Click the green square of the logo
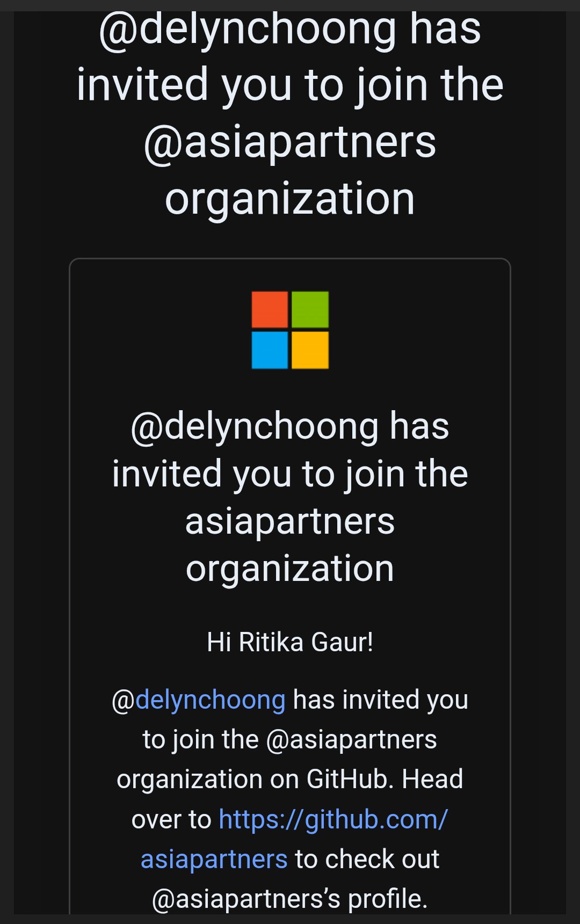 [x=310, y=310]
